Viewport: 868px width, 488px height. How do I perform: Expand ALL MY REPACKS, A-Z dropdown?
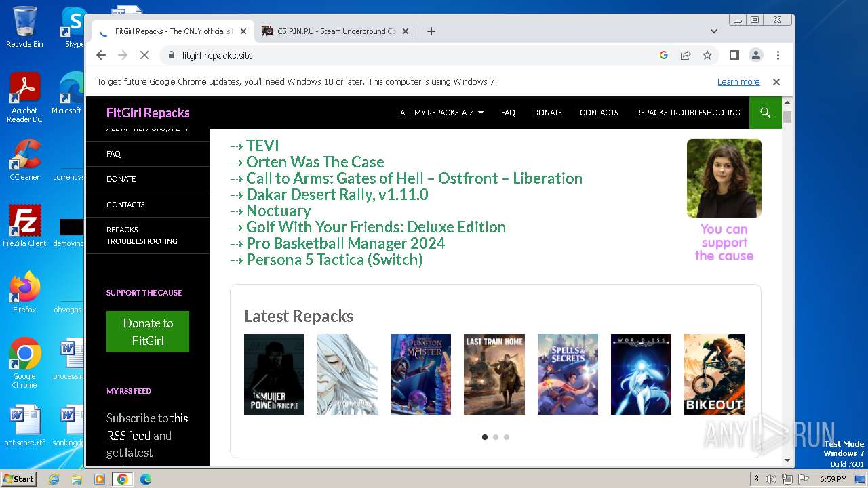click(441, 113)
